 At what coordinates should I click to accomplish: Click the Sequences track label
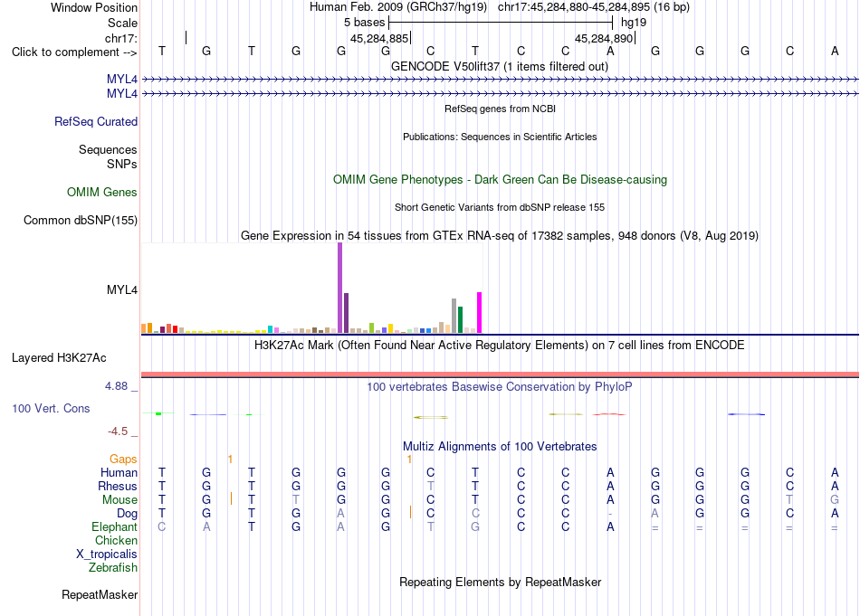click(x=108, y=149)
